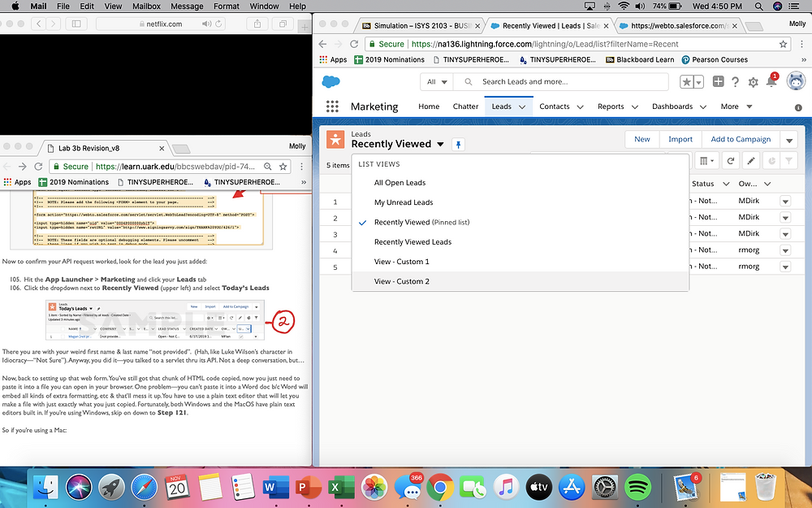812x508 pixels.
Task: Click the New lead button
Action: [641, 140]
